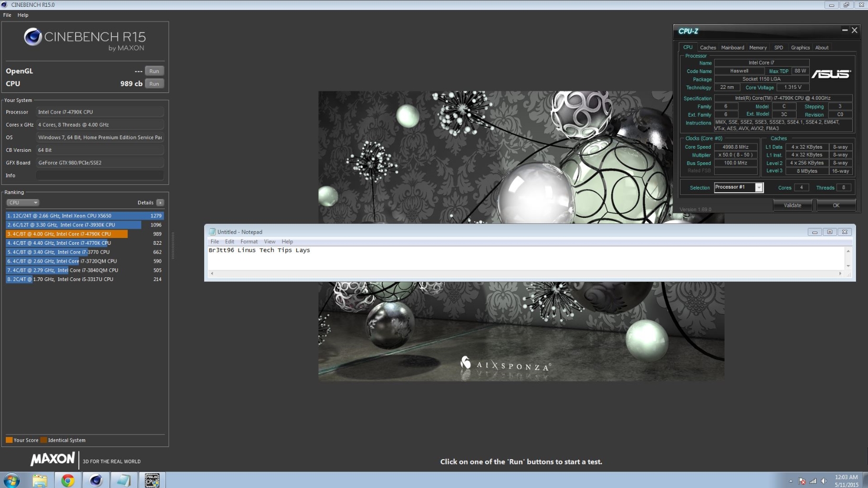Viewport: 868px width, 488px height.
Task: Open Windows Explorer from the taskbar
Action: pyautogui.click(x=40, y=480)
